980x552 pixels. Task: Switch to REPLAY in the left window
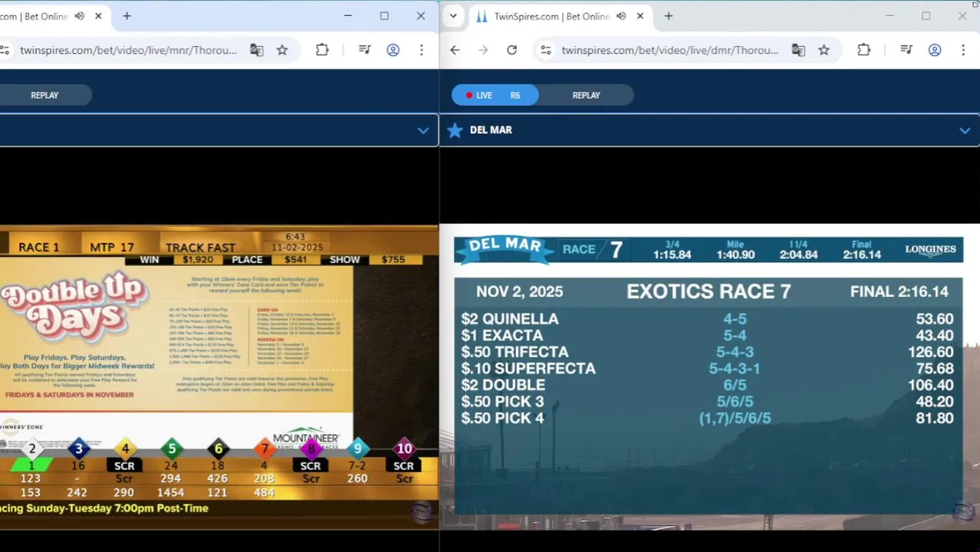click(x=44, y=95)
